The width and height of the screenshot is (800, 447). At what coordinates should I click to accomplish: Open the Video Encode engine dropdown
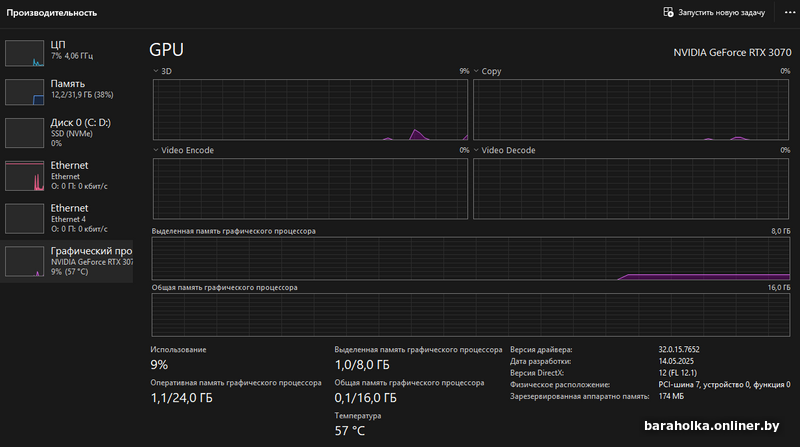[x=156, y=150]
